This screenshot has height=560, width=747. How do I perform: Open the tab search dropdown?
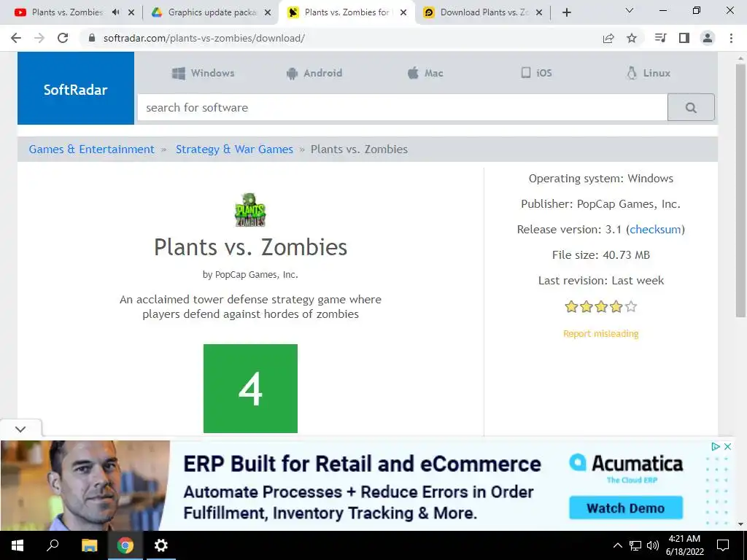pyautogui.click(x=630, y=10)
